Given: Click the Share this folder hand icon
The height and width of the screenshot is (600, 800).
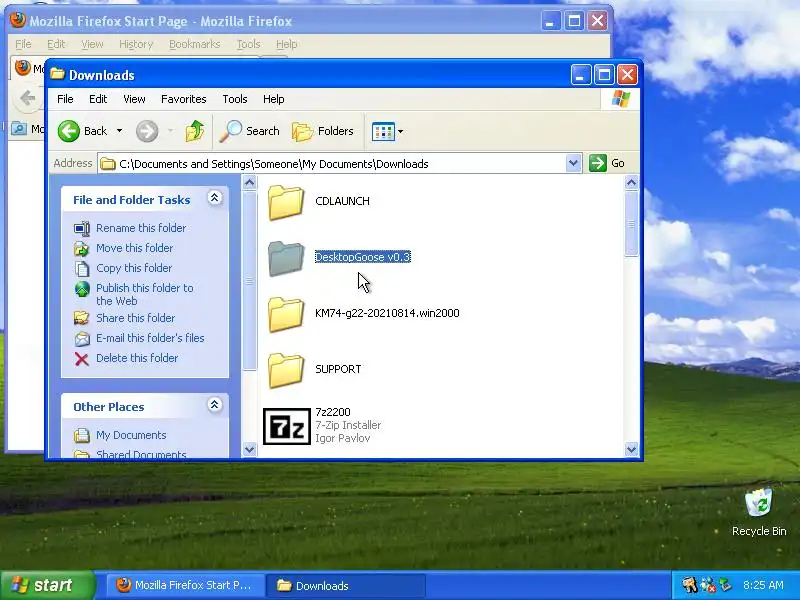Looking at the screenshot, I should click(82, 318).
